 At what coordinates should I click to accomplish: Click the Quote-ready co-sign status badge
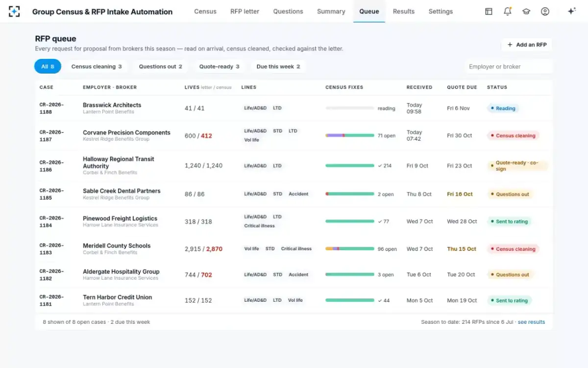click(x=517, y=166)
